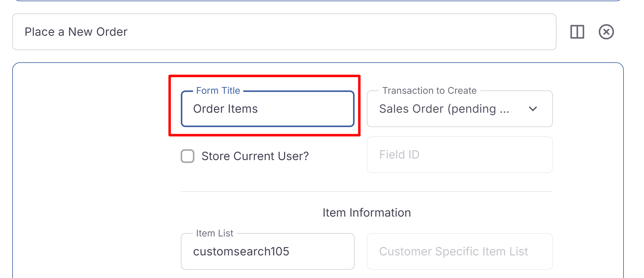Place cursor in the "customsearch105" text
This screenshot has width=644, height=278.
point(241,251)
